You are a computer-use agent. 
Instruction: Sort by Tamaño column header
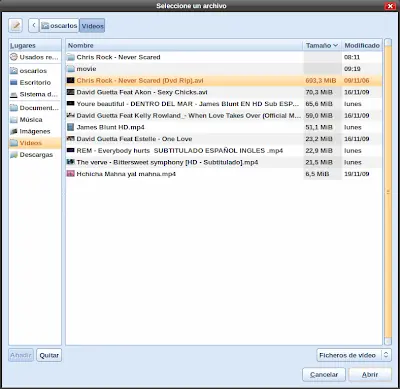(x=322, y=45)
